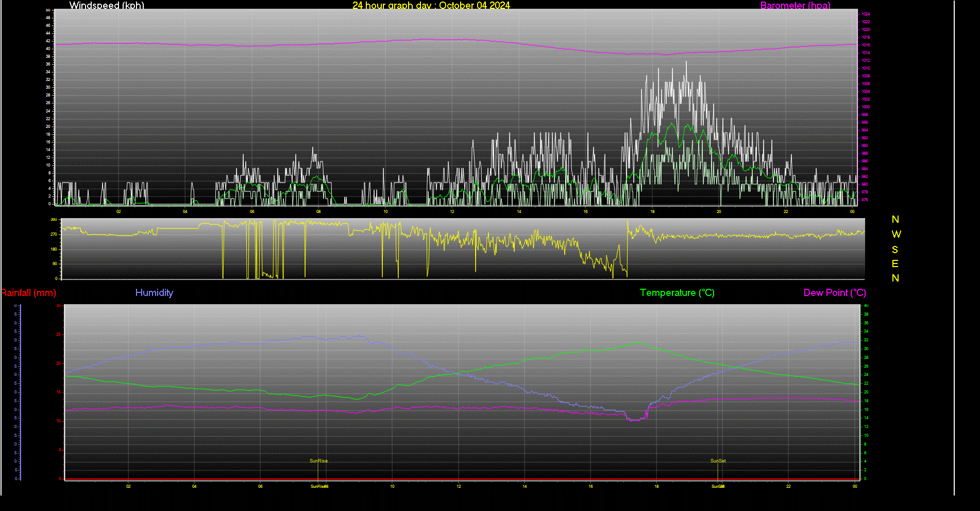Click hour '16' on the temperature graph time axis
This screenshot has height=511, width=980.
(x=590, y=486)
